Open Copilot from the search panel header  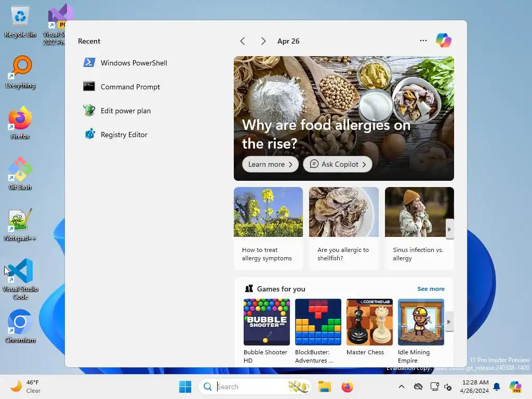[444, 41]
